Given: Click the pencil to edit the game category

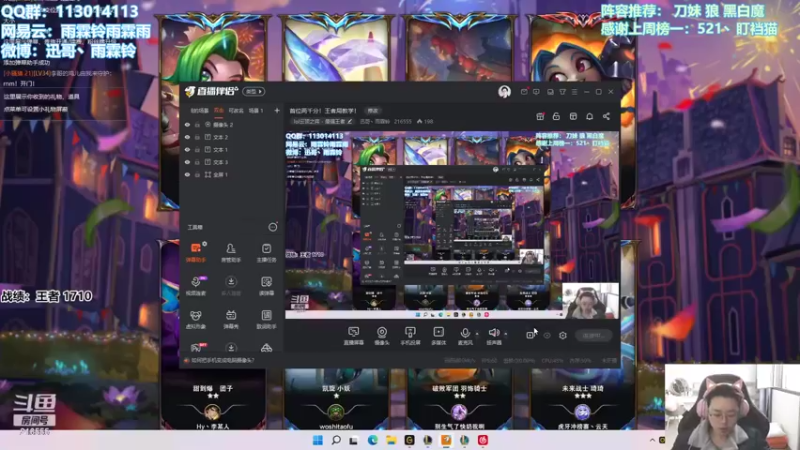Looking at the screenshot, I should tap(349, 121).
